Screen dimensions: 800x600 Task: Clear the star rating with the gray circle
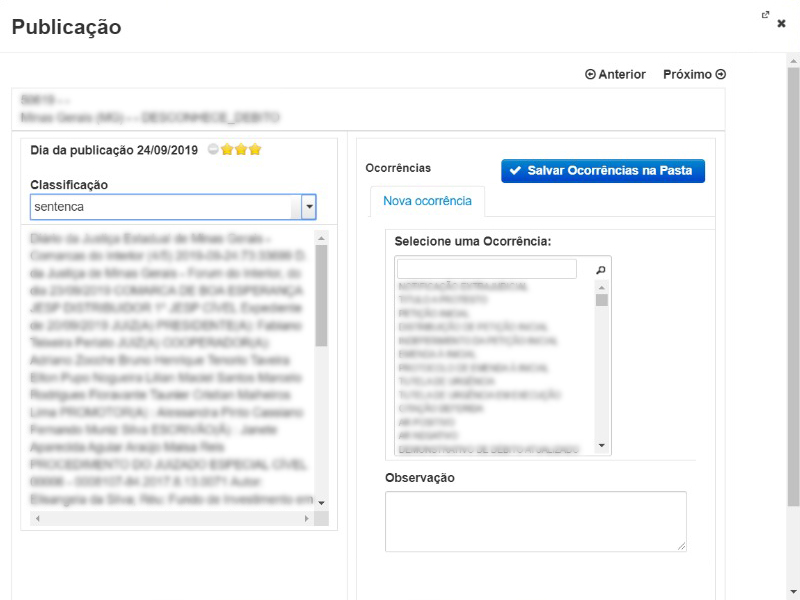(213, 150)
